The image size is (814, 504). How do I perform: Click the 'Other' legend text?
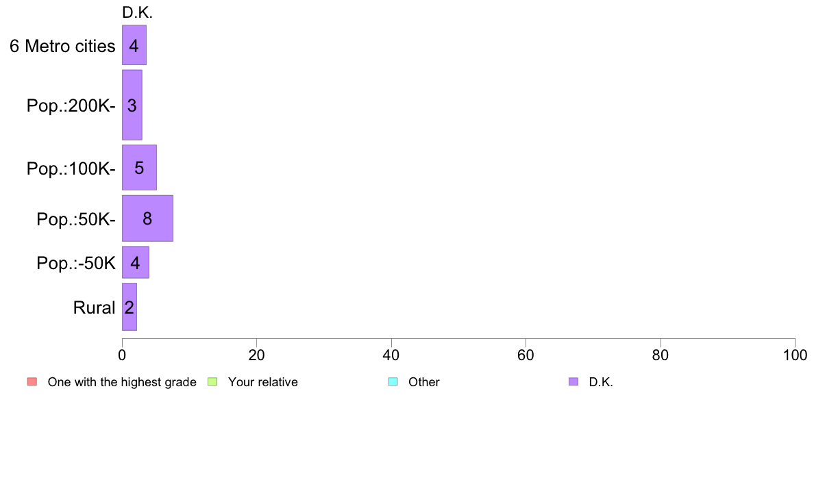[423, 382]
